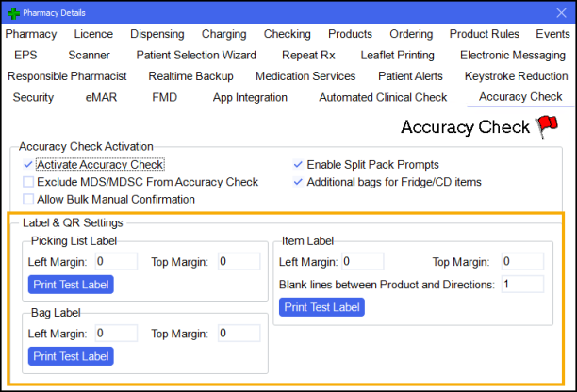Disable the Enable Split Pack Prompts option
The height and width of the screenshot is (392, 577).
[x=299, y=165]
